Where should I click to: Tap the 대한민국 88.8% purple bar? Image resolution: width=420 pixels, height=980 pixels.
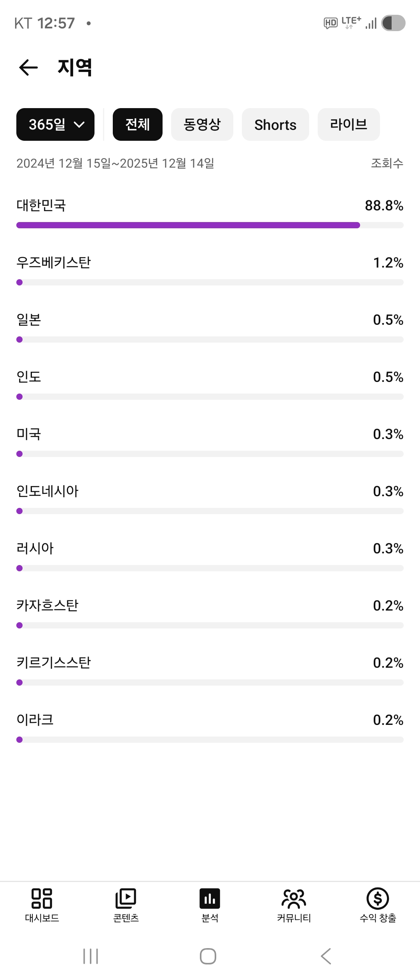[x=188, y=225]
